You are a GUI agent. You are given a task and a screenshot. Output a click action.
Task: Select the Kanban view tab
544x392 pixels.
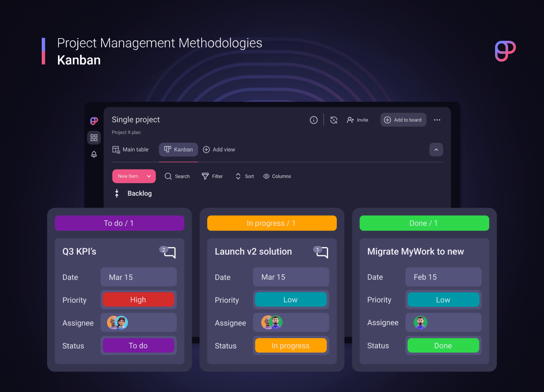tap(179, 150)
